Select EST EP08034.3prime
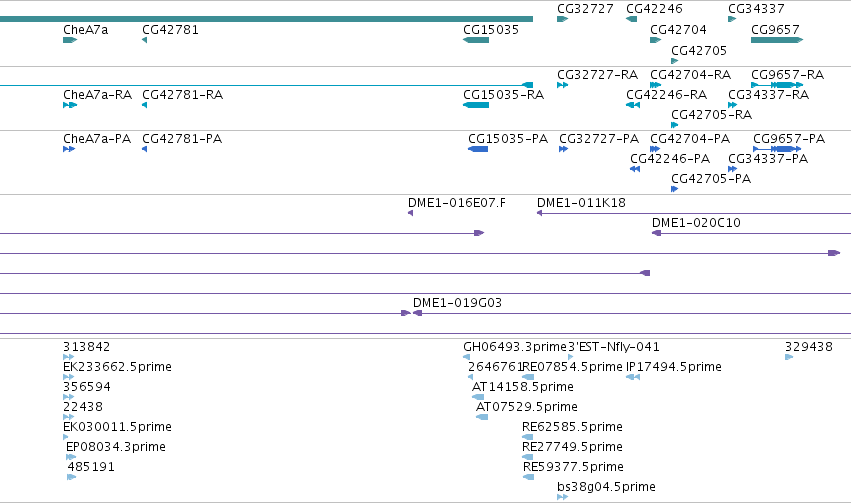The image size is (851, 503). [116, 447]
